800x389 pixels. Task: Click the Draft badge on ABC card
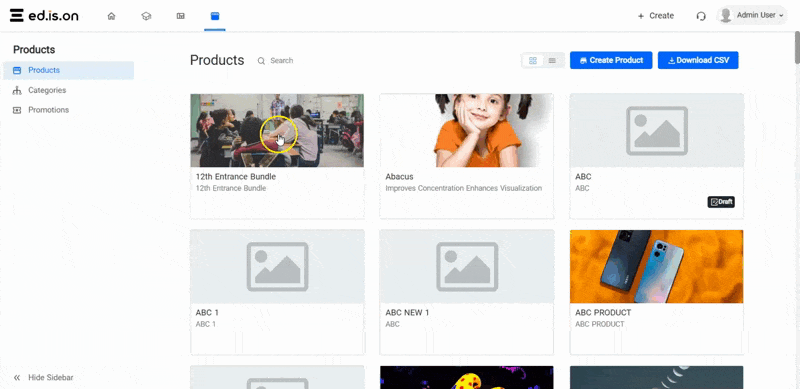tap(721, 202)
